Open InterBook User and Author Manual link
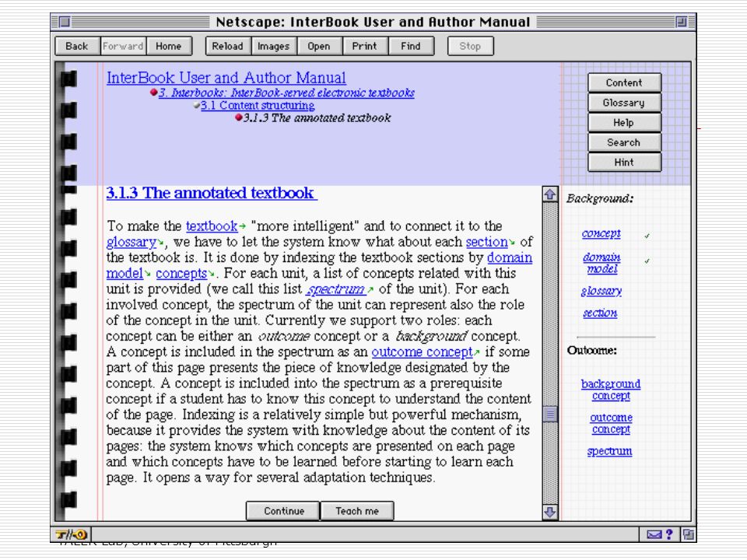 coord(226,78)
